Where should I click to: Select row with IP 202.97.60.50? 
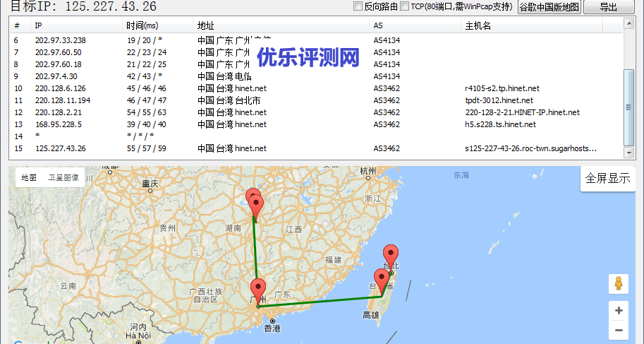click(316, 52)
